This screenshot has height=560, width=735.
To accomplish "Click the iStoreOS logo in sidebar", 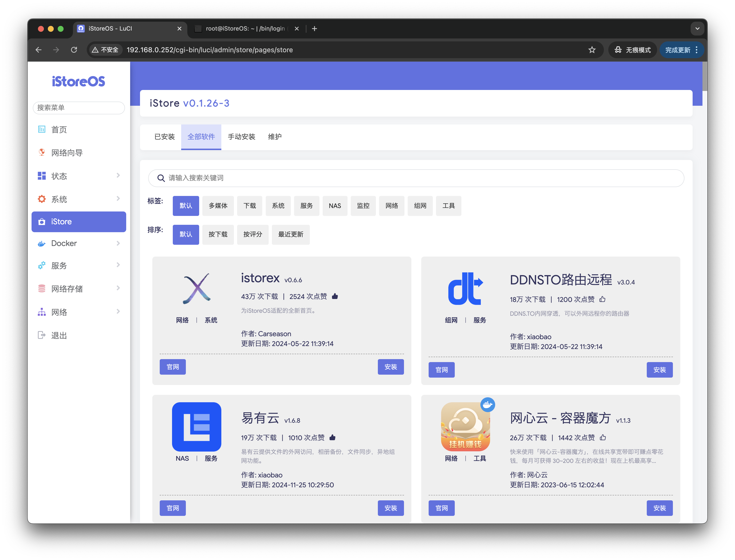I will coord(78,81).
